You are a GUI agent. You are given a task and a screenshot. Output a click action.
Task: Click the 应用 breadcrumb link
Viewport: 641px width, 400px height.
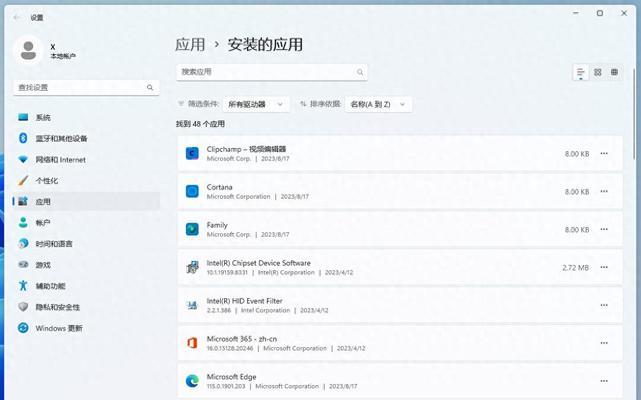pos(190,45)
